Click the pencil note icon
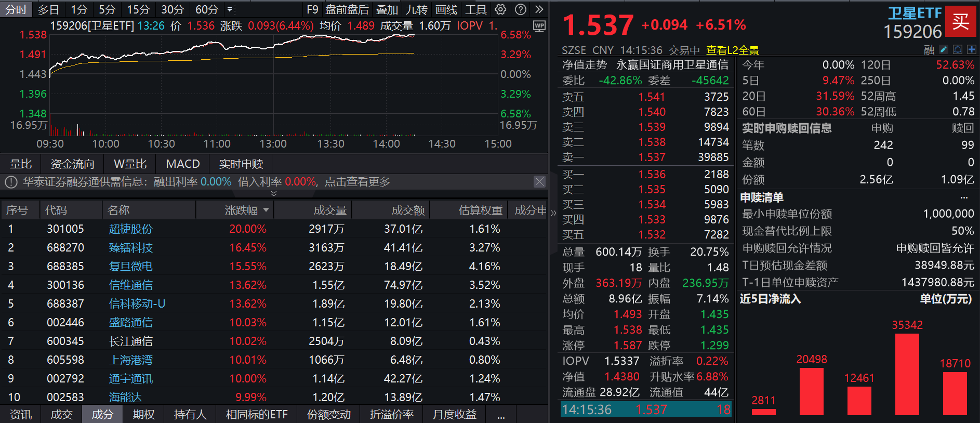980x423 pixels. pos(944,49)
